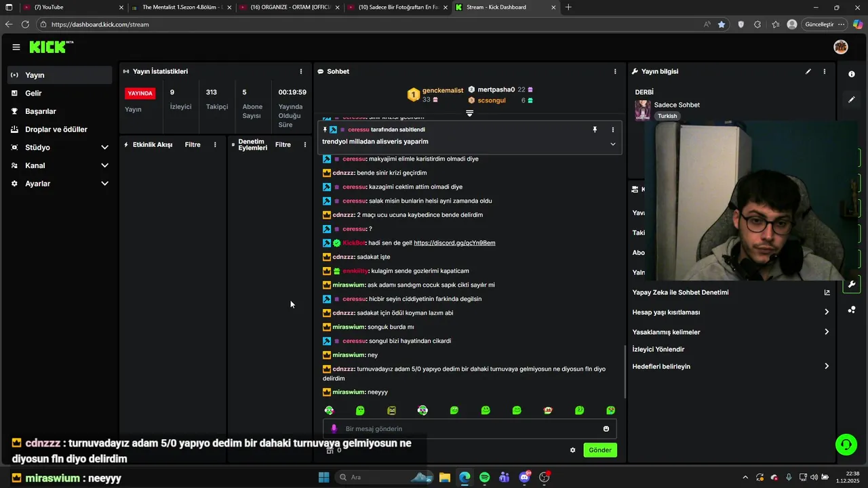Click the Sadece Sohbet category thumbnail
The width and height of the screenshot is (868, 488).
click(642, 110)
